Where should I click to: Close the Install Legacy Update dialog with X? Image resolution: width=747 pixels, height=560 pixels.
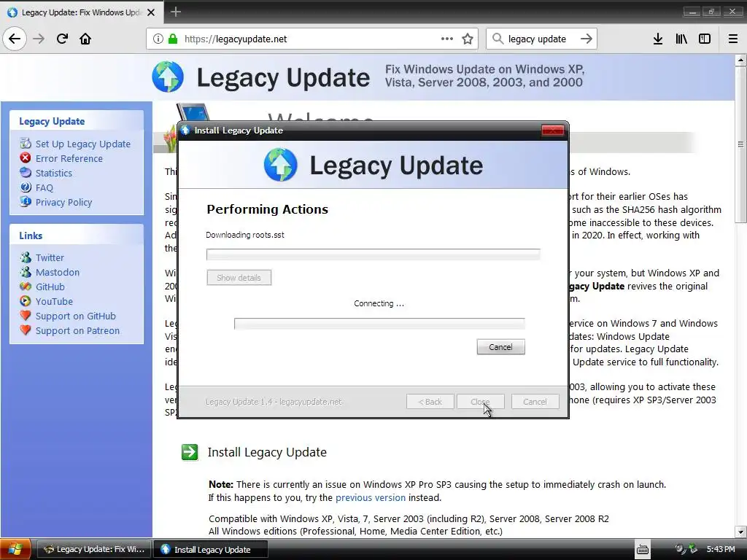553,131
